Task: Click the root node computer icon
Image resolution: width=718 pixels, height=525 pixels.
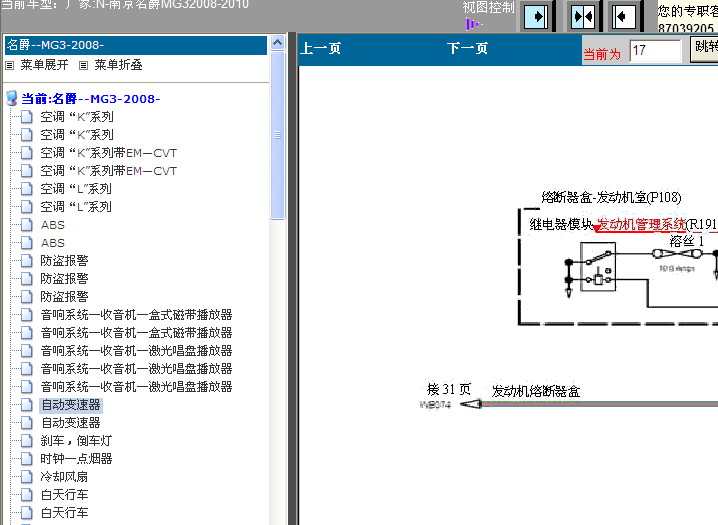Action: [12, 98]
